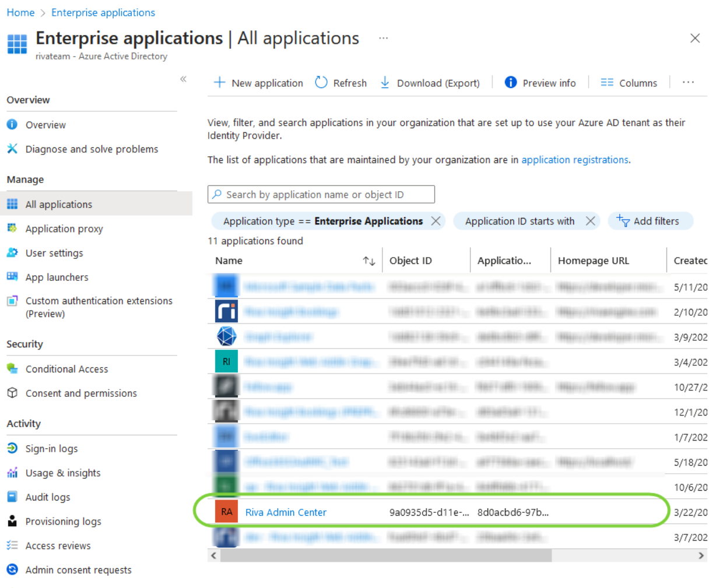
Task: Open the Preview info label
Action: coord(549,83)
